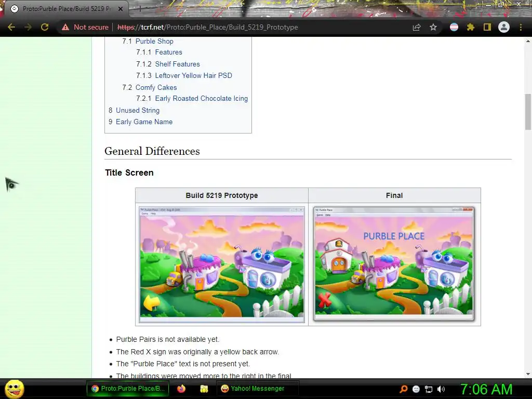Screen dimensions: 532x399
Task: Jump to Shelf Features section
Action: [x=178, y=64]
